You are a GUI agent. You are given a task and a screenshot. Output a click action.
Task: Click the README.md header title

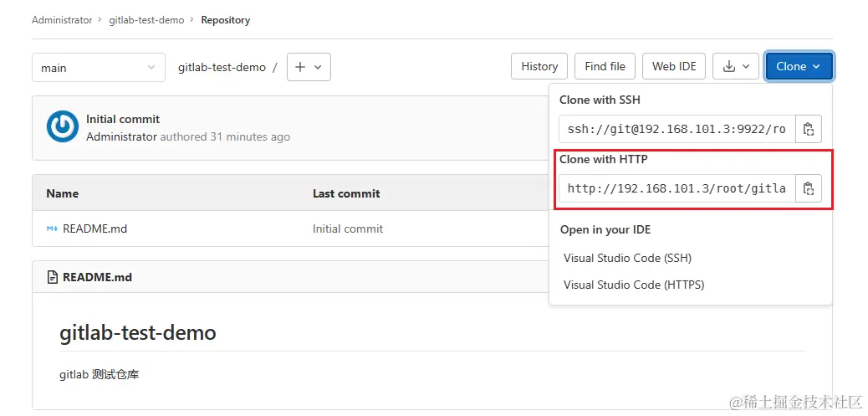click(98, 277)
